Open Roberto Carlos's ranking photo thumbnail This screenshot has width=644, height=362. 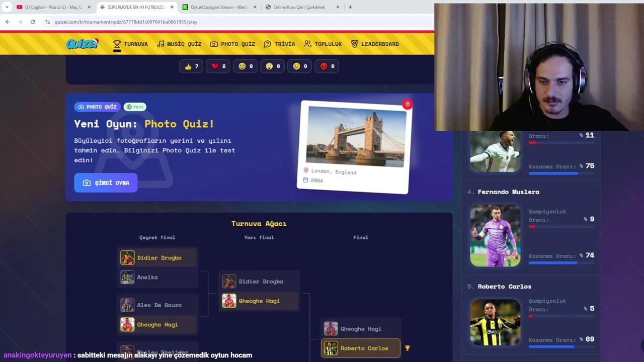pos(495,322)
